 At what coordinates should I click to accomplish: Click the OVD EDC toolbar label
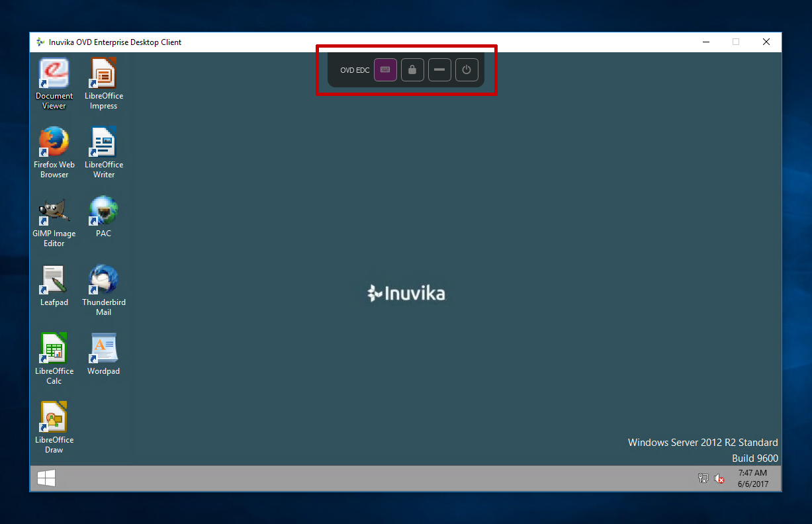point(355,70)
